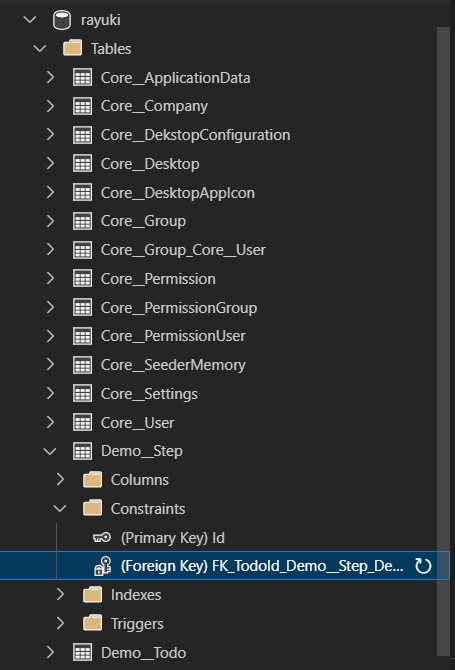Viewport: 455px width, 670px height.
Task: Click the Core__Permission table icon
Action: coord(82,279)
